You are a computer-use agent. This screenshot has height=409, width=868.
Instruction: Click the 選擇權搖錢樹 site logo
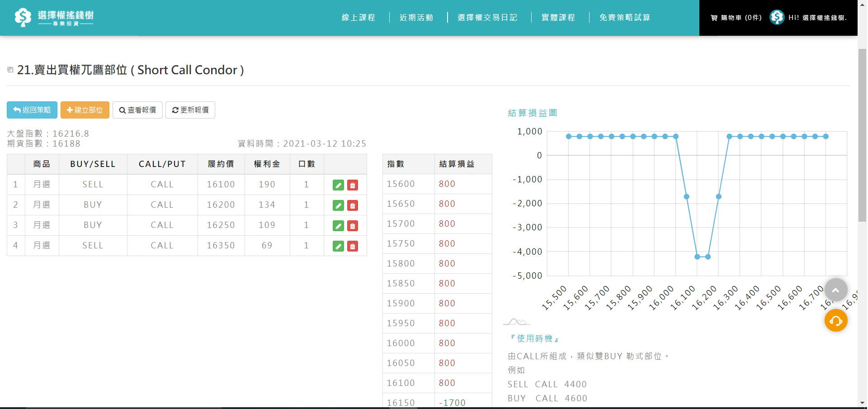coord(54,17)
